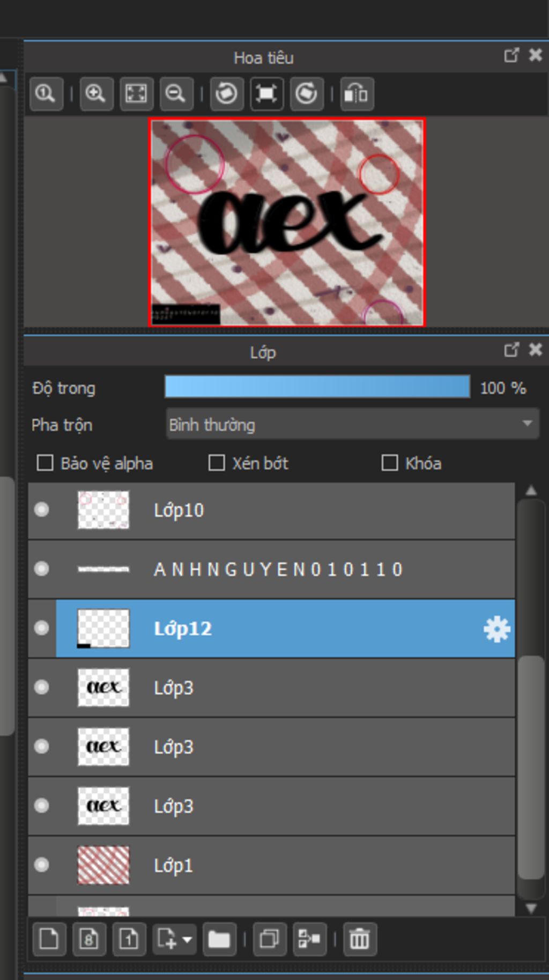Viewport: 549px width, 980px height.
Task: Click the zoom out magnifier icon
Action: coord(176,94)
